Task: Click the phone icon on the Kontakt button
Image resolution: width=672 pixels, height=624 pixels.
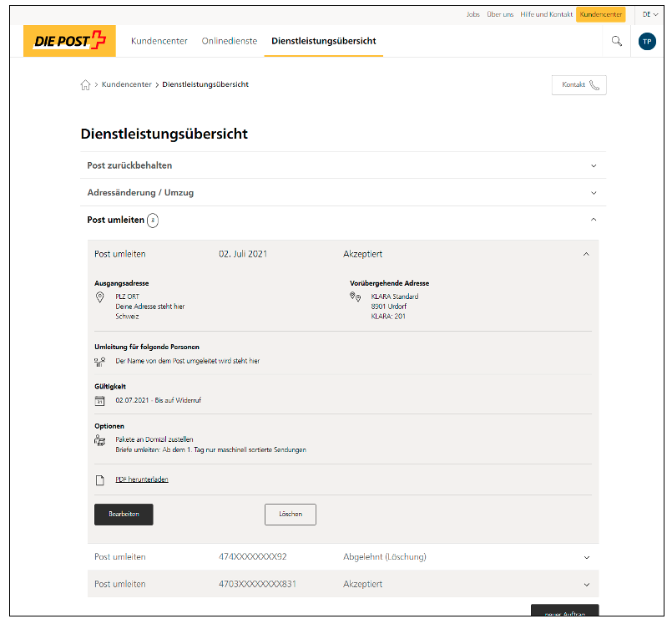Action: [593, 84]
